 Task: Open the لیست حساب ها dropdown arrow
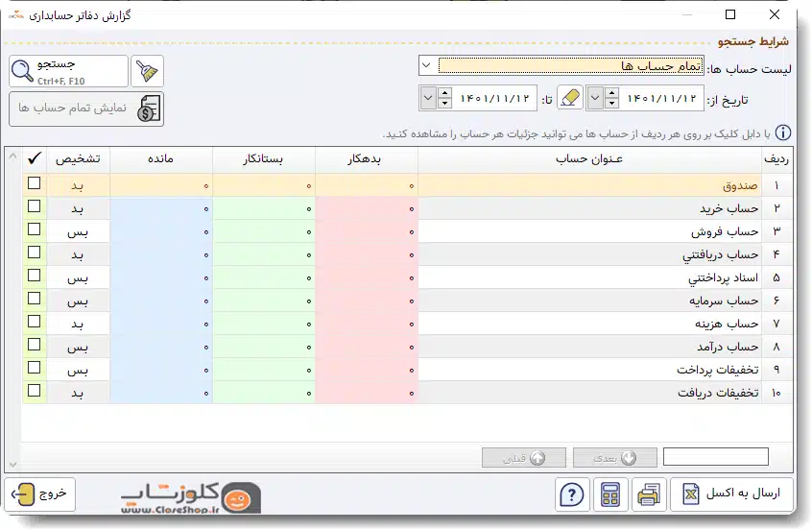point(427,66)
